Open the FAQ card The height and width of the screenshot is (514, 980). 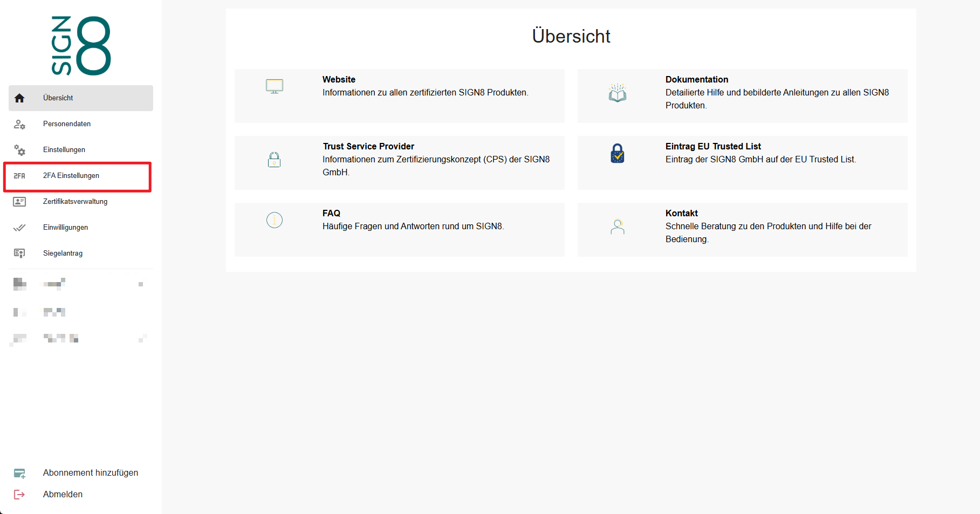coord(399,229)
